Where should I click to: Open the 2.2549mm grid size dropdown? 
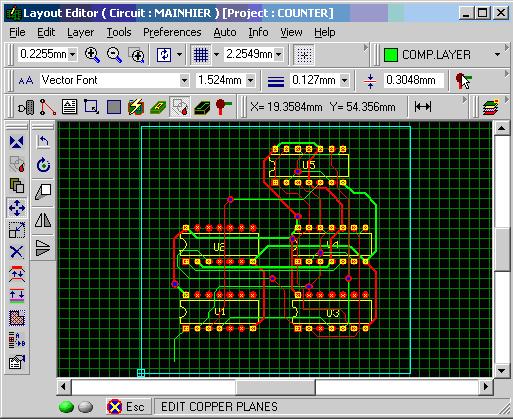click(279, 54)
